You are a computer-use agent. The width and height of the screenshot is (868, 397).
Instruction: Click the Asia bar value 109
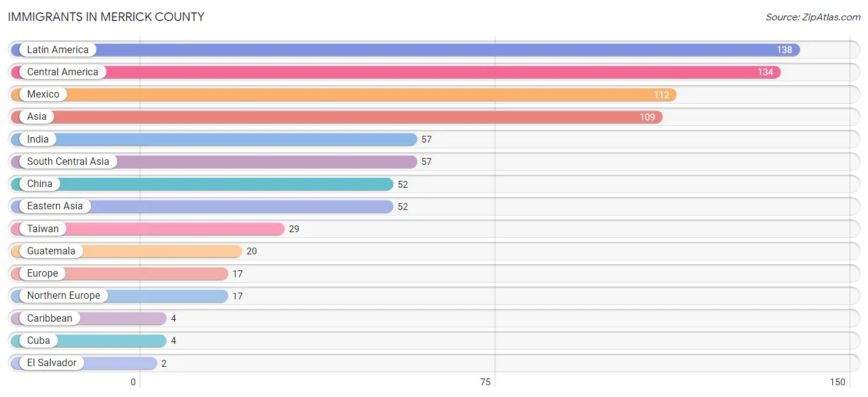tap(647, 117)
